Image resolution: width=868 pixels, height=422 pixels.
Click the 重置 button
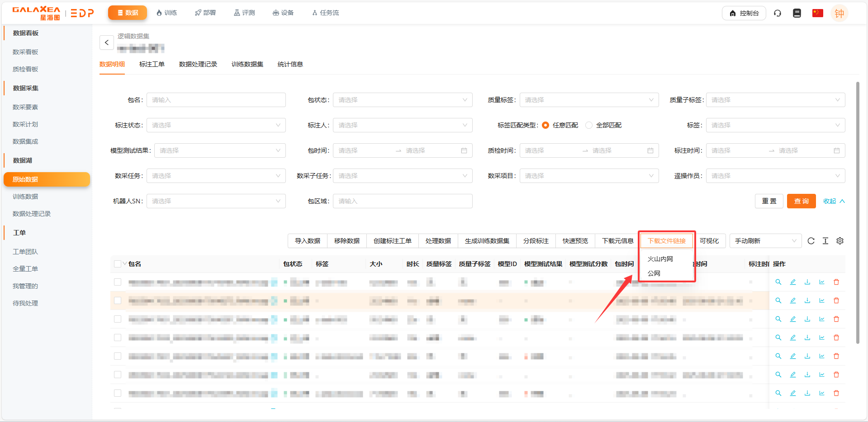point(768,201)
